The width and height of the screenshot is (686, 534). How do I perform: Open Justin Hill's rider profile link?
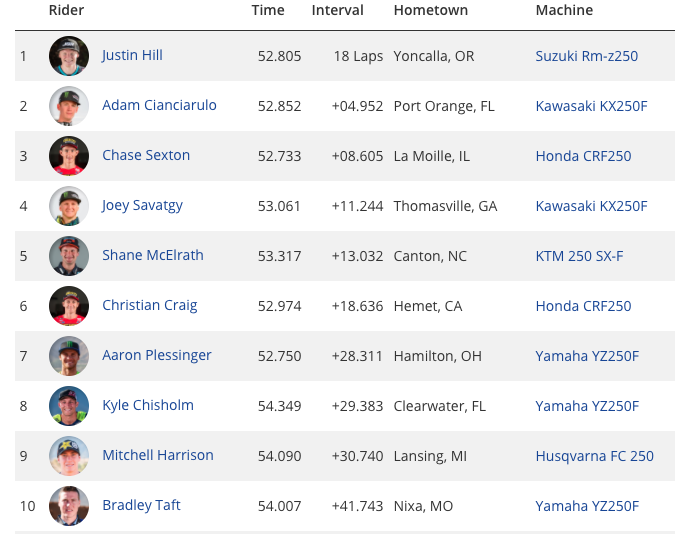132,56
